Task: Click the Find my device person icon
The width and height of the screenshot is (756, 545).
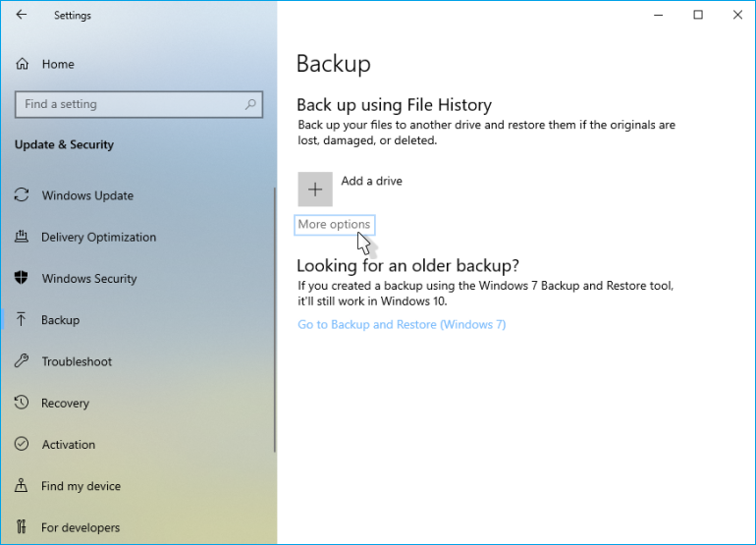Action: pos(22,485)
